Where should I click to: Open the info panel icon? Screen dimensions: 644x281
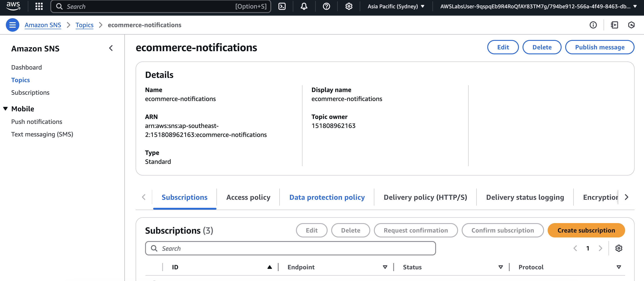point(593,25)
